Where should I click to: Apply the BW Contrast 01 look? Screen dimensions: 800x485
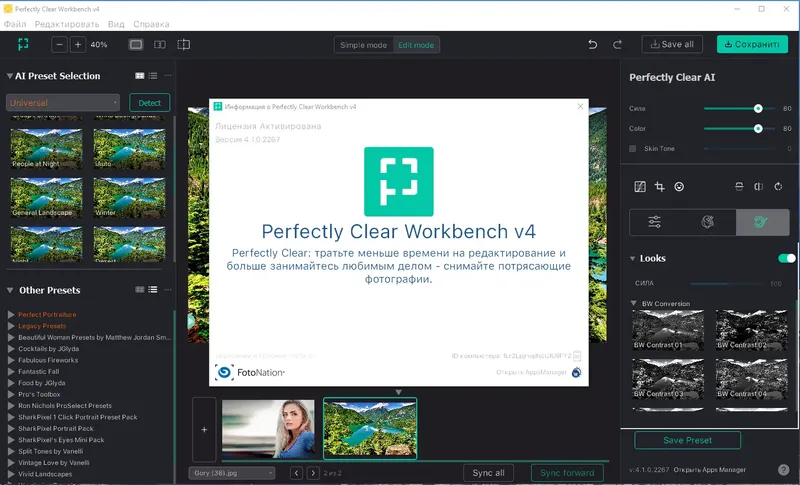coord(668,329)
